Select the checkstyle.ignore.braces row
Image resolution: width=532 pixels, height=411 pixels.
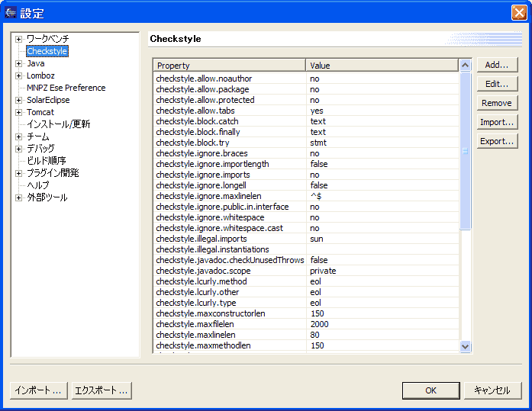[x=306, y=153]
